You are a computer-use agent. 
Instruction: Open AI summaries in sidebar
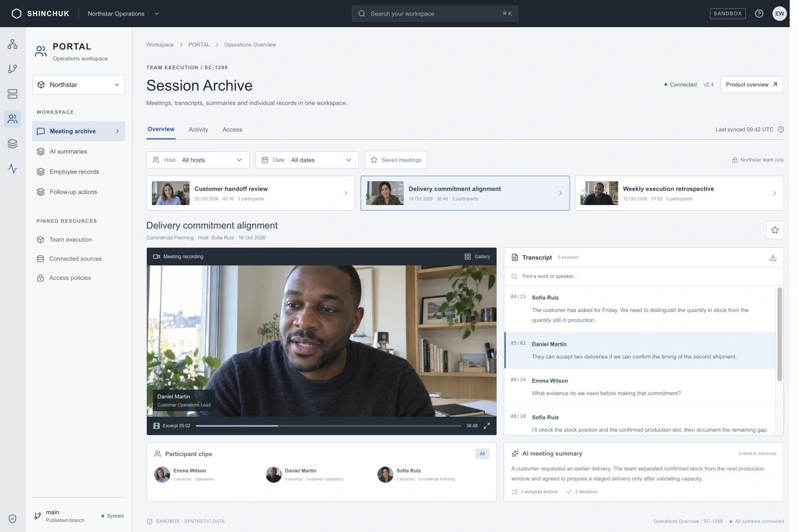79,151
